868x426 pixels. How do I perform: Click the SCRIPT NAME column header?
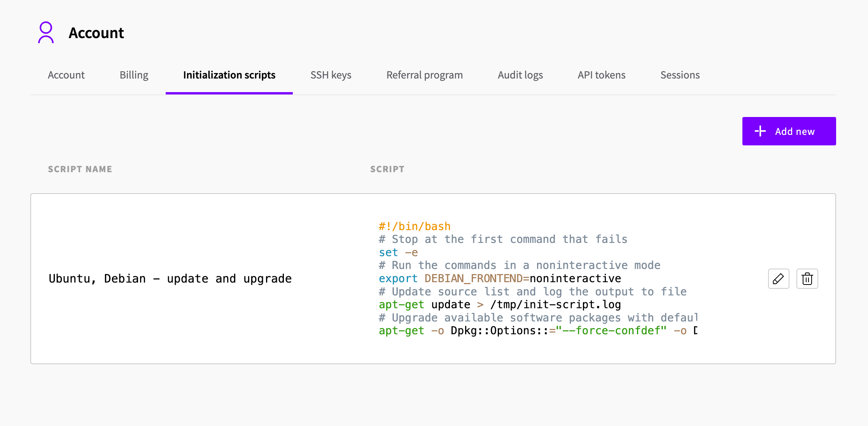pyautogui.click(x=80, y=169)
